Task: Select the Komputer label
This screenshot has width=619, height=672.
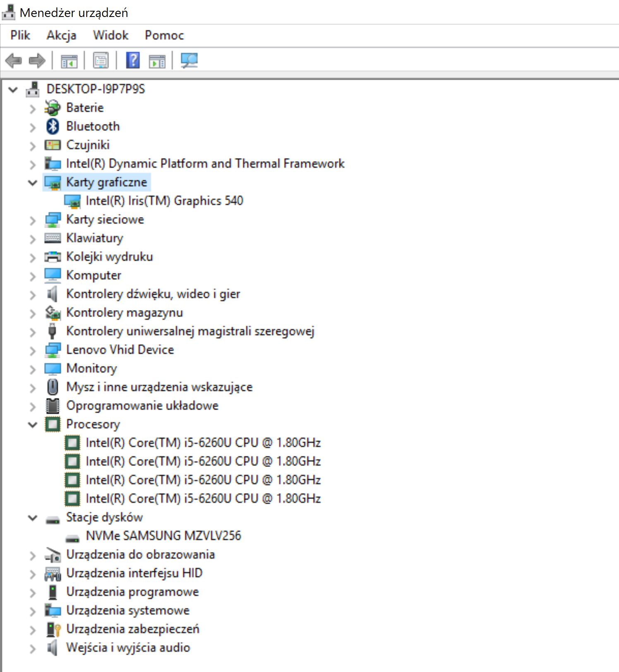Action: pos(94,275)
